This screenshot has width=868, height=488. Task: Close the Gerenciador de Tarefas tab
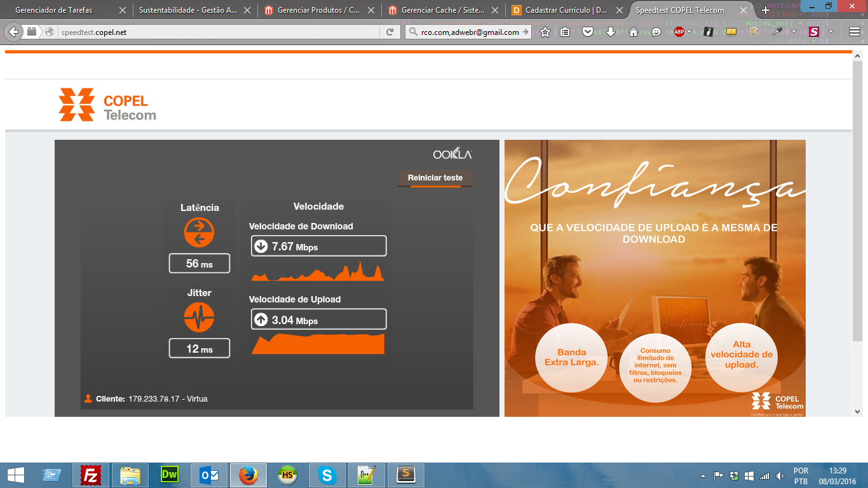[x=123, y=10]
